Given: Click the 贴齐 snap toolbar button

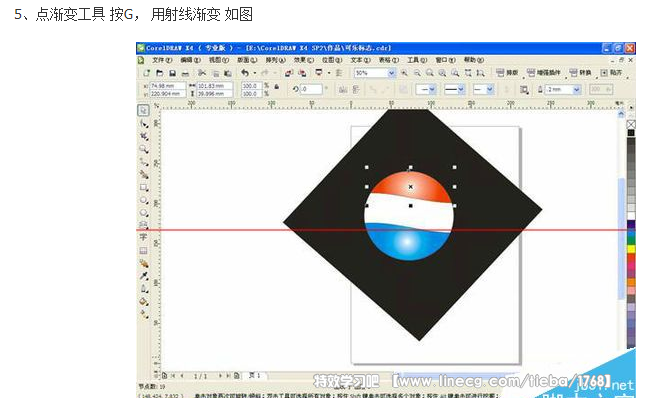Looking at the screenshot, I should tap(611, 73).
